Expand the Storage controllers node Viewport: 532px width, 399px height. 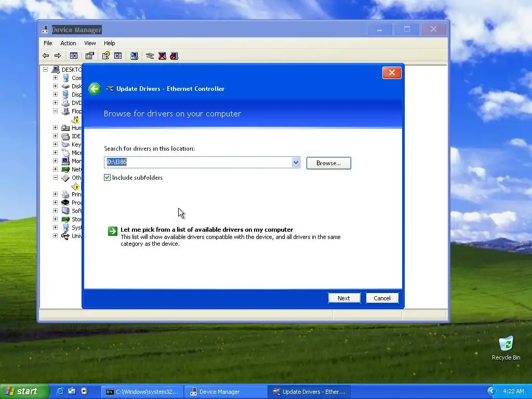click(55, 219)
